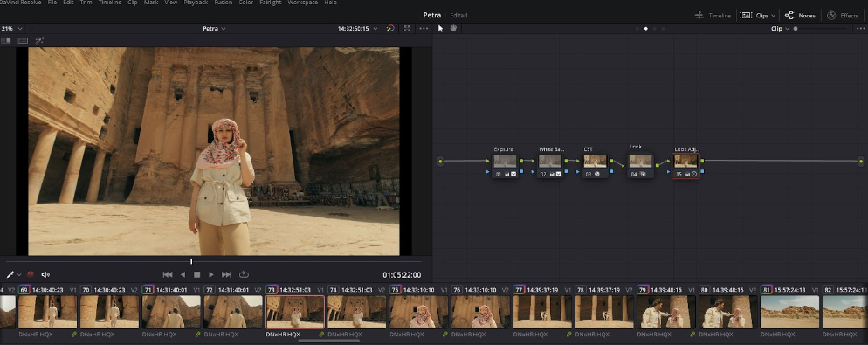Viewport: 868px width, 345px height.
Task: Open the Fusion menu
Action: coord(223,3)
